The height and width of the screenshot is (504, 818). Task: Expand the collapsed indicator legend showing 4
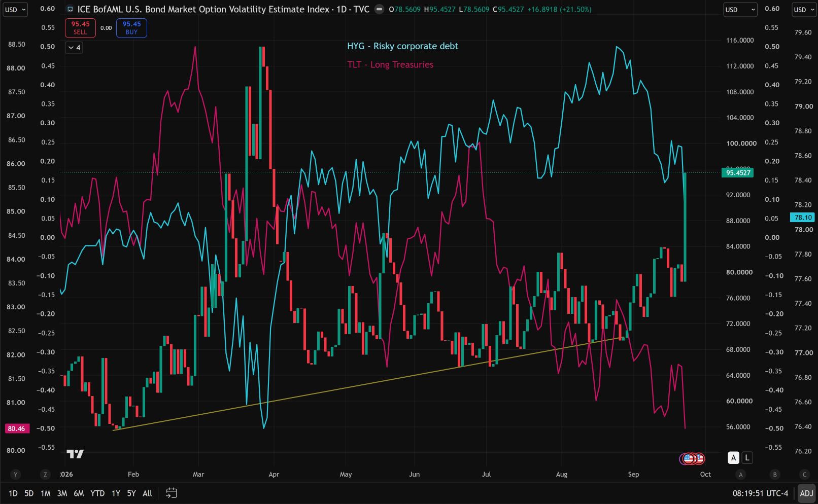(x=74, y=48)
